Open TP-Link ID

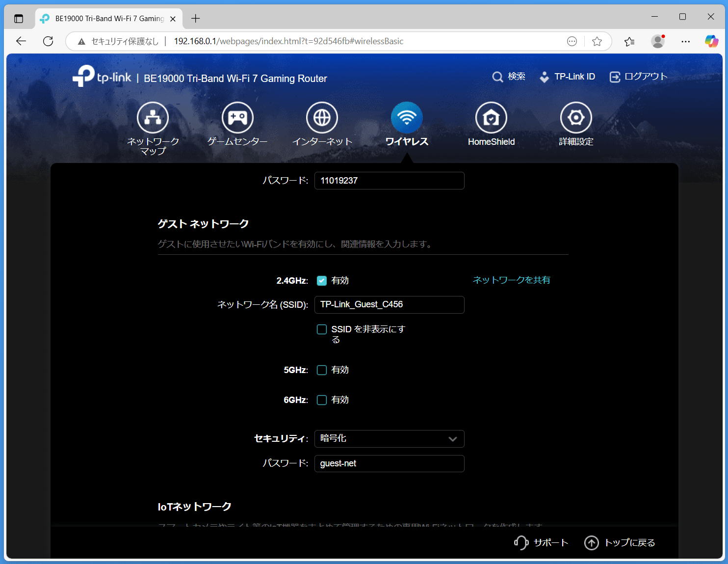pos(567,77)
